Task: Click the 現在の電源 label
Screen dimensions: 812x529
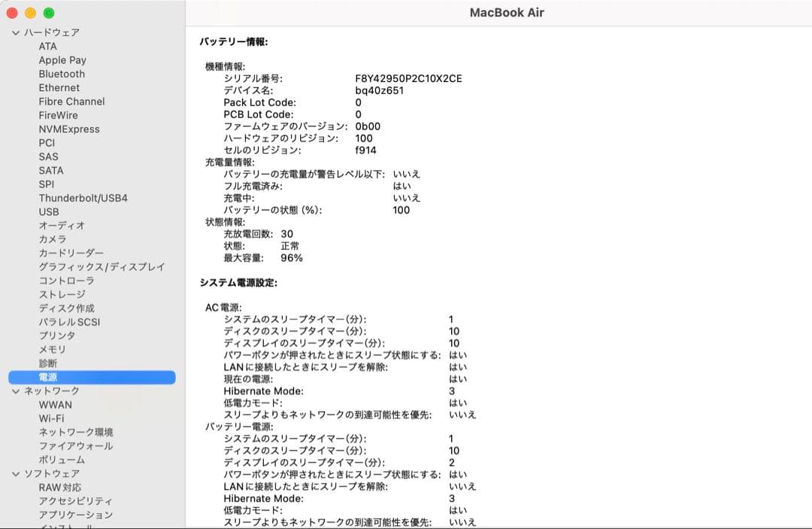Action: coord(248,379)
